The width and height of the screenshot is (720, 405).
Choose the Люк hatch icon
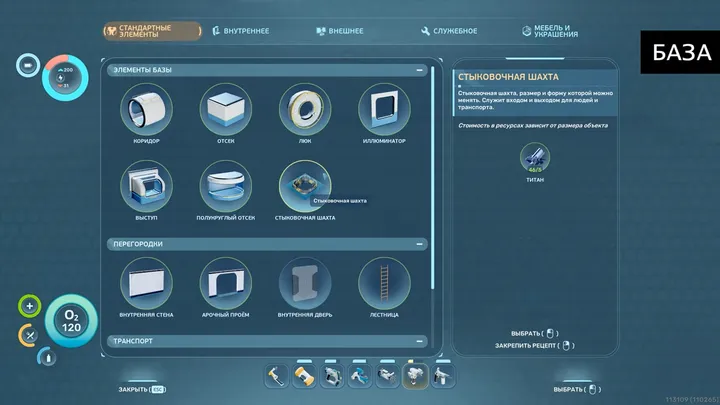click(305, 109)
